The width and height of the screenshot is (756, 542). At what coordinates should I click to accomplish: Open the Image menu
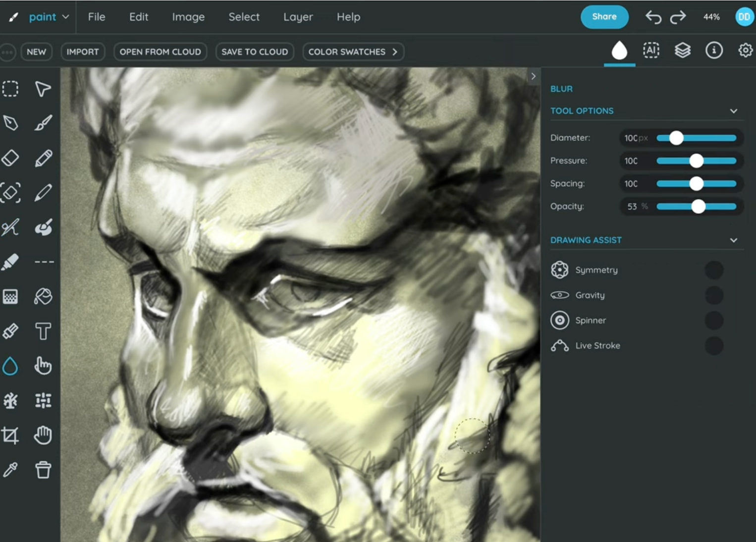(188, 17)
